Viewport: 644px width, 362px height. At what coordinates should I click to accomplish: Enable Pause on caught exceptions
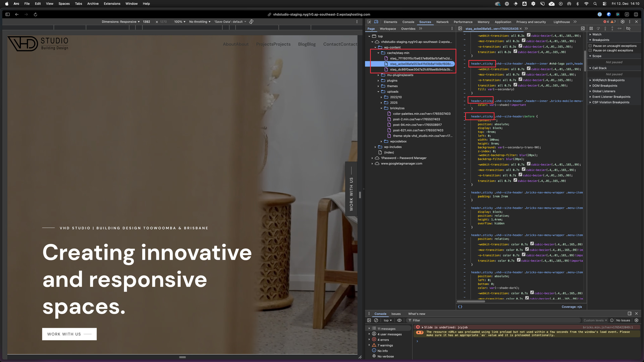pos(590,51)
